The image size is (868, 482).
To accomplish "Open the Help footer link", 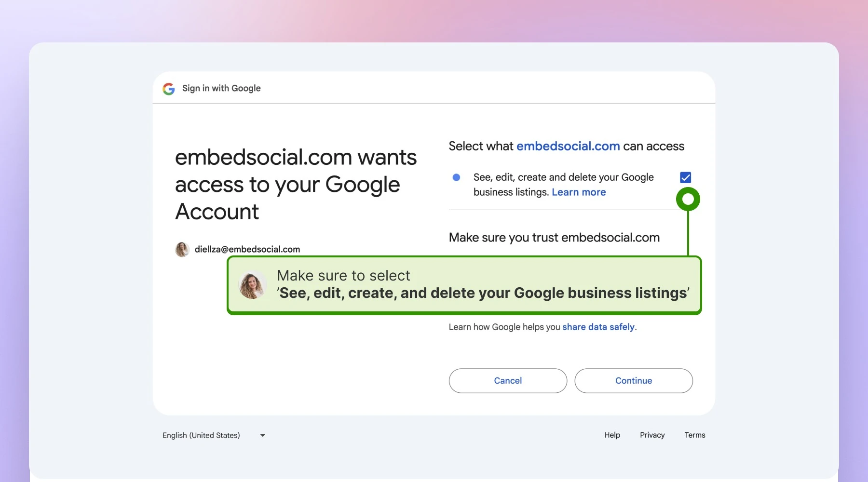I will tap(612, 435).
